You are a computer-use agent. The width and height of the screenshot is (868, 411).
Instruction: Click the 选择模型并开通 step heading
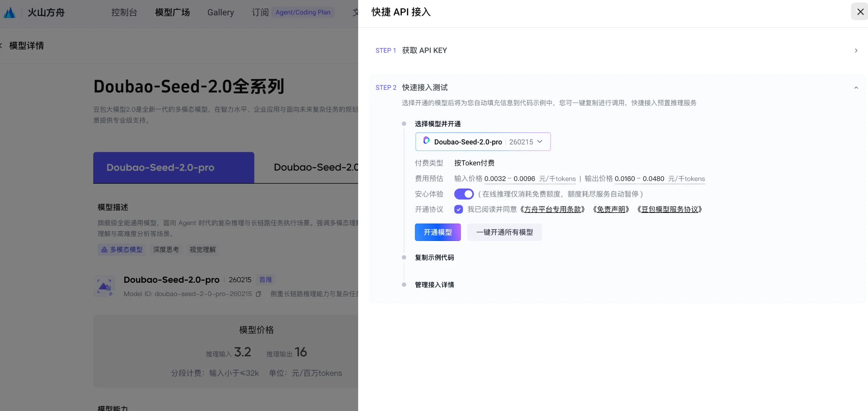click(438, 124)
